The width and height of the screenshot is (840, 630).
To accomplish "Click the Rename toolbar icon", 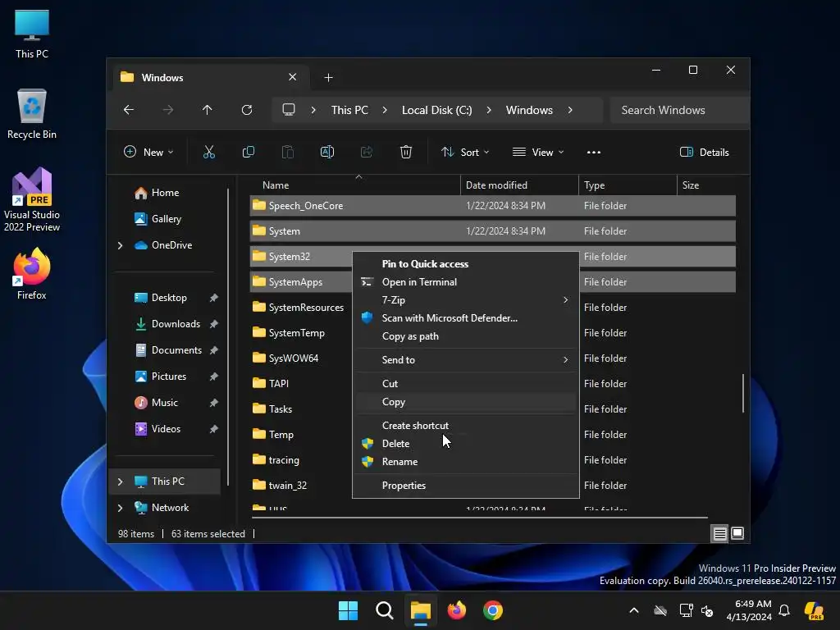I will click(x=326, y=152).
